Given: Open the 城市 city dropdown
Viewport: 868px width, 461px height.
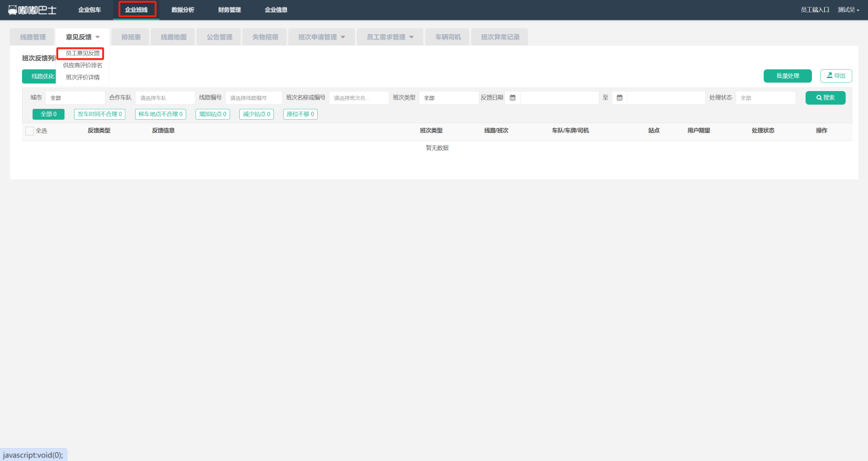Looking at the screenshot, I should [x=75, y=98].
